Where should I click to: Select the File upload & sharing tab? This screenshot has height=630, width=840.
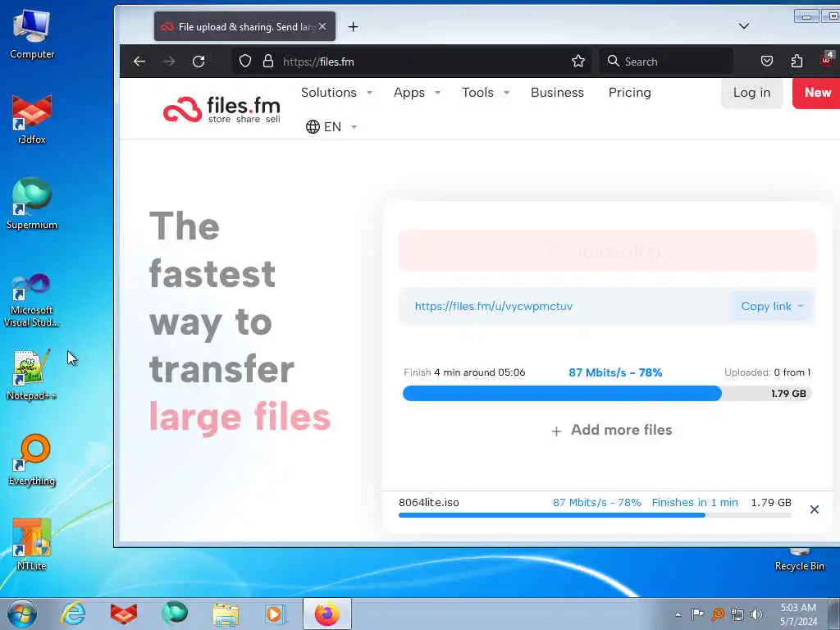pos(244,26)
